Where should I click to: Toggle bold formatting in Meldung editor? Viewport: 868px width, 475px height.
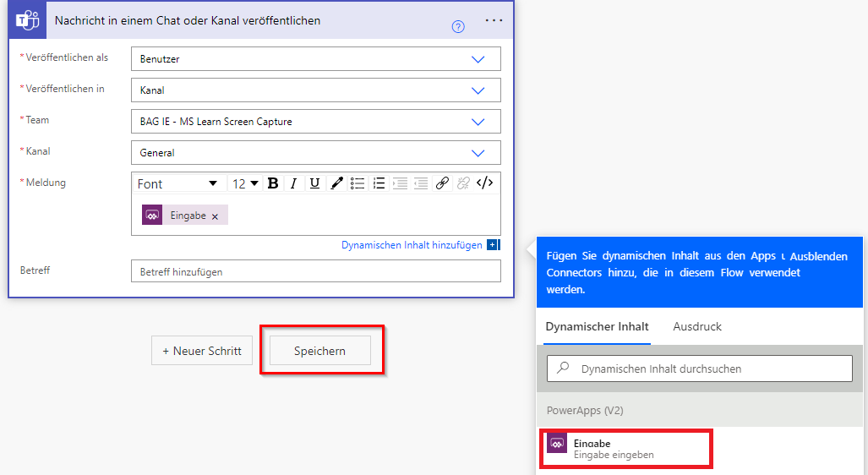pyautogui.click(x=273, y=183)
